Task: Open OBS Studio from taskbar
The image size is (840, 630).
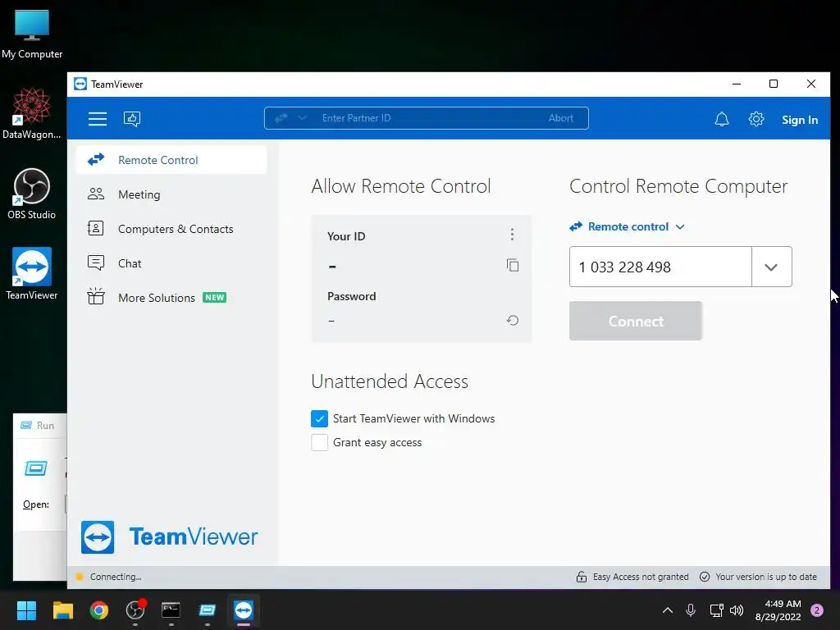Action: click(135, 610)
